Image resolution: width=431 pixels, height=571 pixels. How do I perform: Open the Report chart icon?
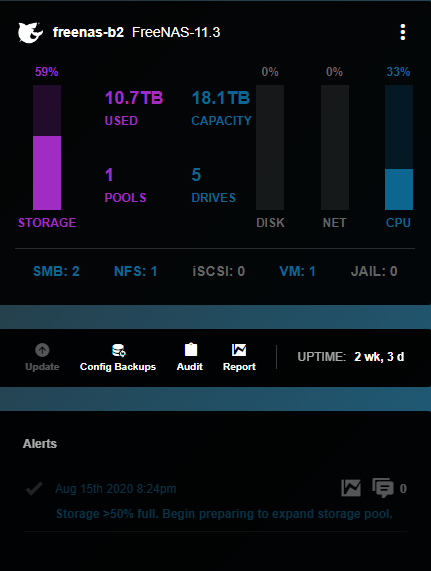click(x=239, y=350)
